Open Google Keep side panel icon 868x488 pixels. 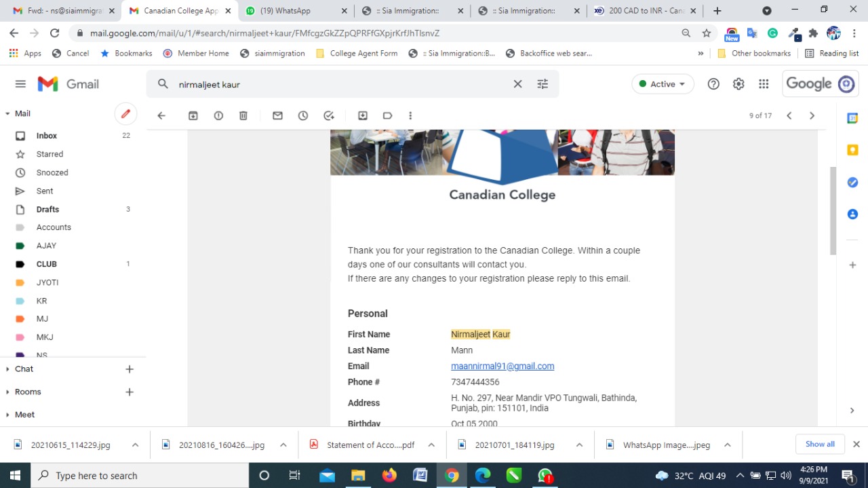(x=853, y=150)
